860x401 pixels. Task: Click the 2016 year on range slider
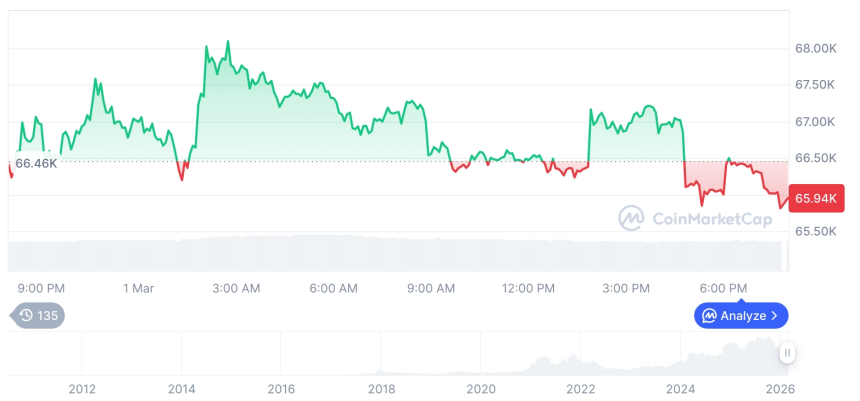(x=281, y=389)
